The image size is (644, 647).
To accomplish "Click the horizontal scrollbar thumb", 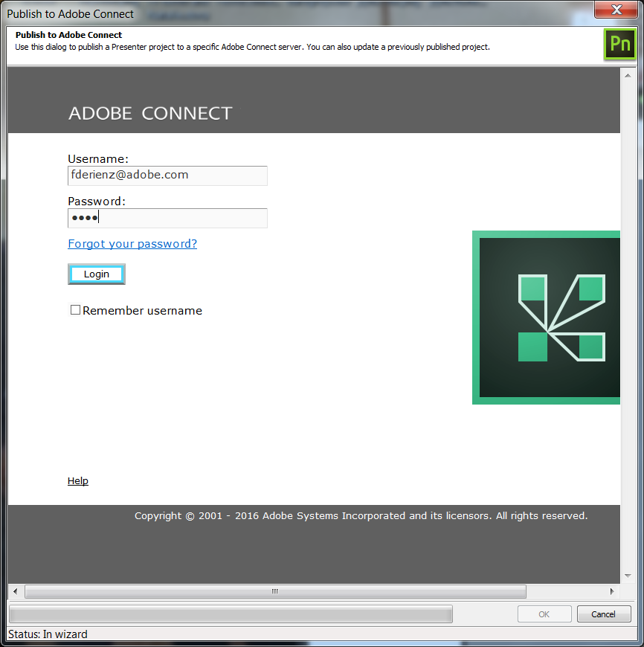I will (x=274, y=591).
